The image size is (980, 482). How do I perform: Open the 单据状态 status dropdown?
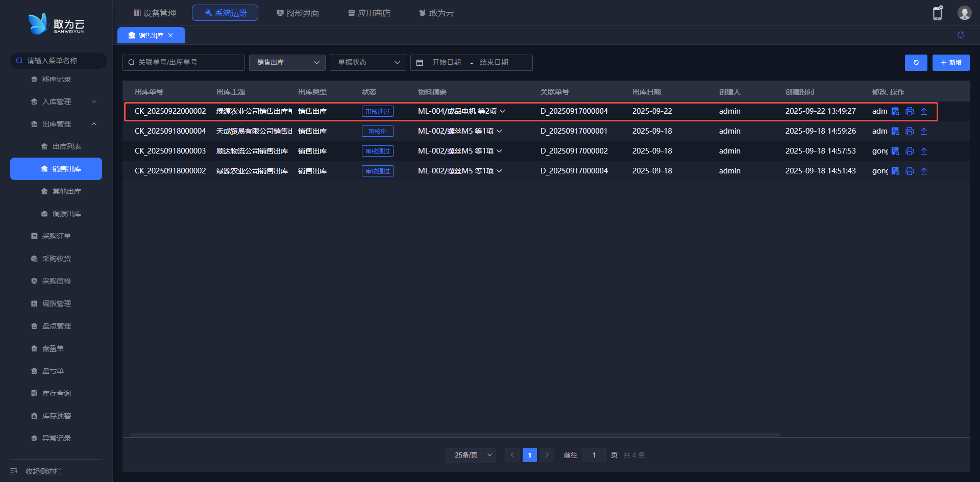coord(367,62)
